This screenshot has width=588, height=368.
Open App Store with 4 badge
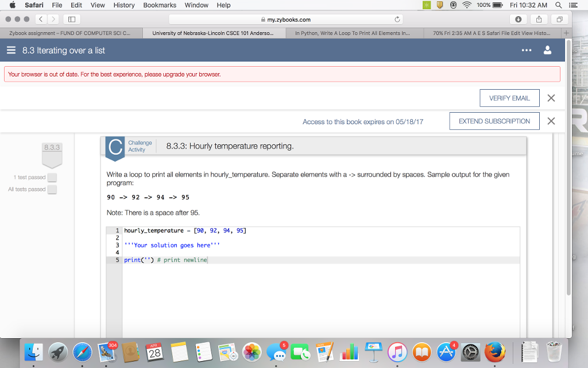[446, 352]
